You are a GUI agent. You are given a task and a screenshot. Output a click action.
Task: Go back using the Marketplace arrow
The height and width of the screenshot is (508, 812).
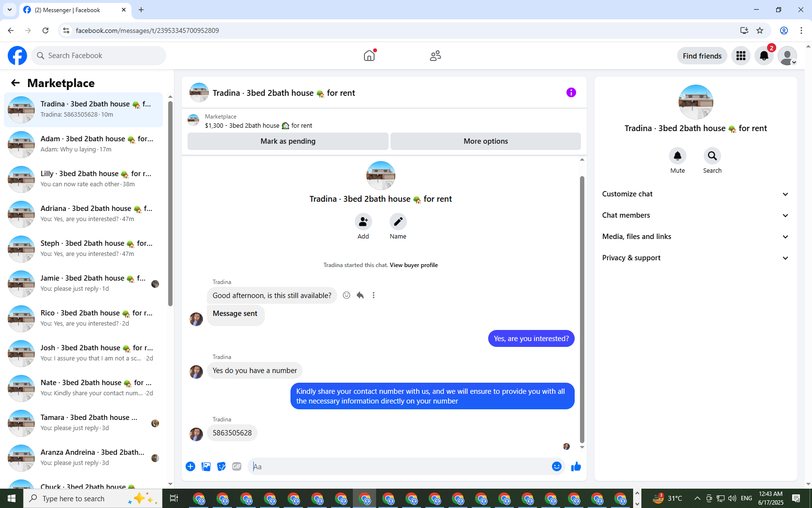[15, 83]
